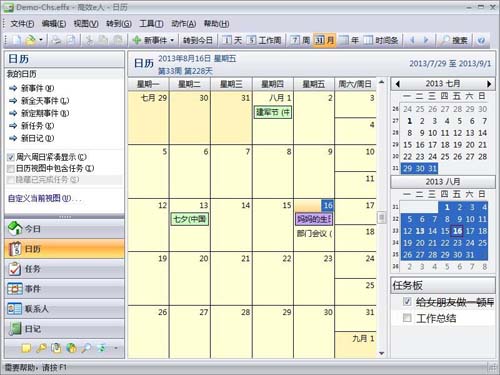The width and height of the screenshot is (500, 375).
Task: Click the help question mark icon
Action: (x=481, y=40)
